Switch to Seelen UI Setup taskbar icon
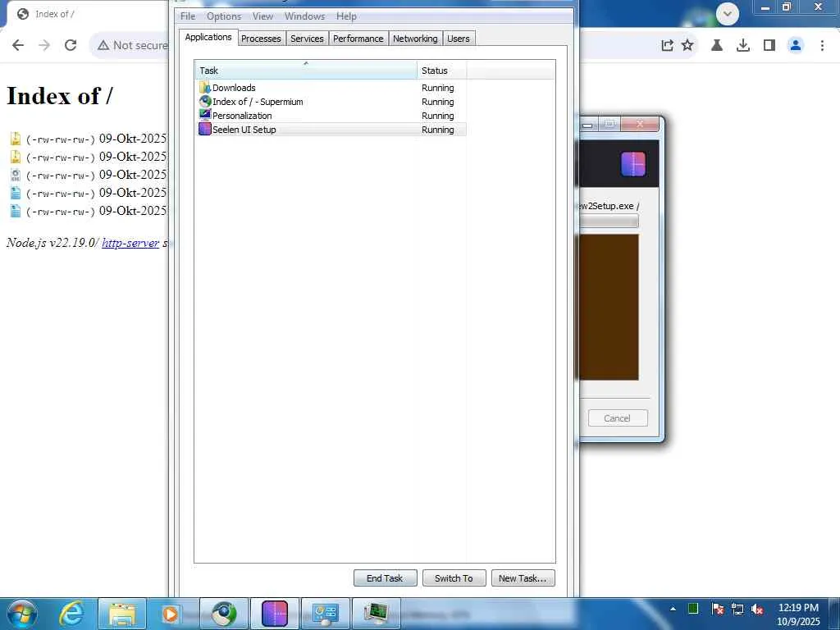840x630 pixels. [x=274, y=614]
